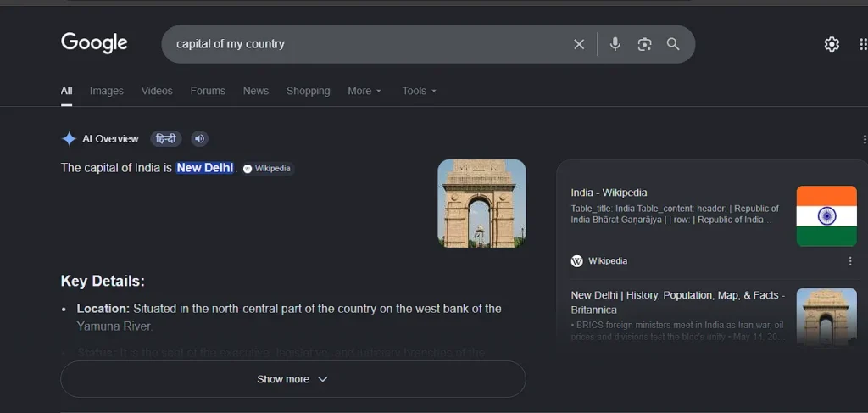Expand AI Overview with Show more

[x=292, y=379]
